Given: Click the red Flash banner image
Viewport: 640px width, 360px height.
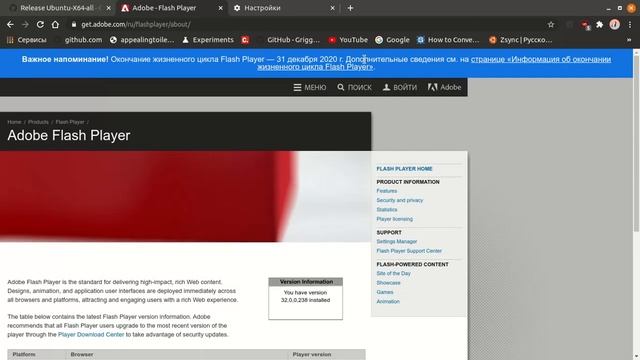Looking at the screenshot, I should [x=185, y=196].
